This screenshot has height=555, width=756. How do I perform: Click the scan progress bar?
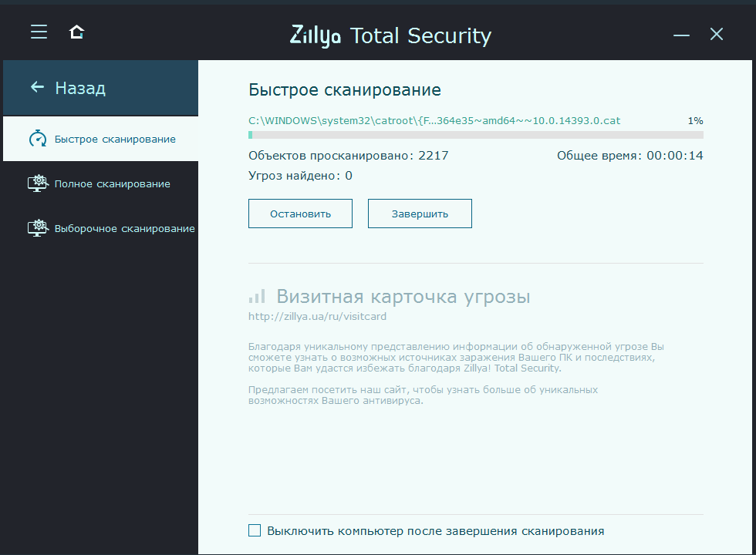point(475,135)
